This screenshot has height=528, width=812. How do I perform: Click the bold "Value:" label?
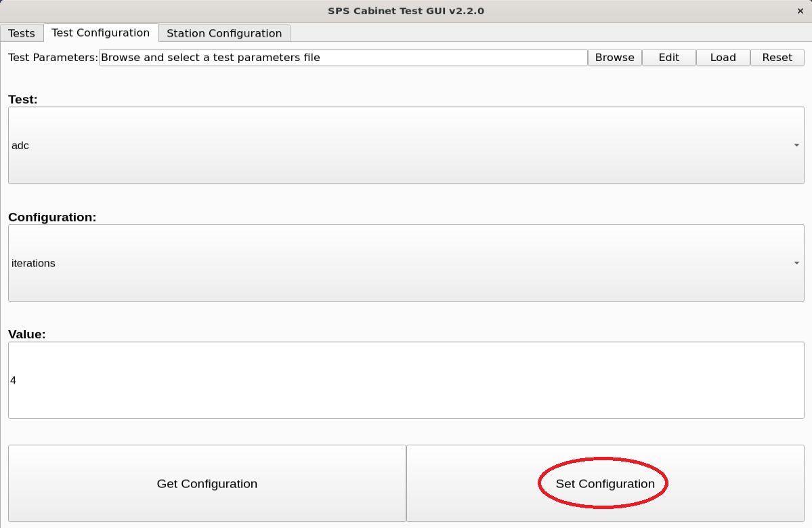(26, 334)
